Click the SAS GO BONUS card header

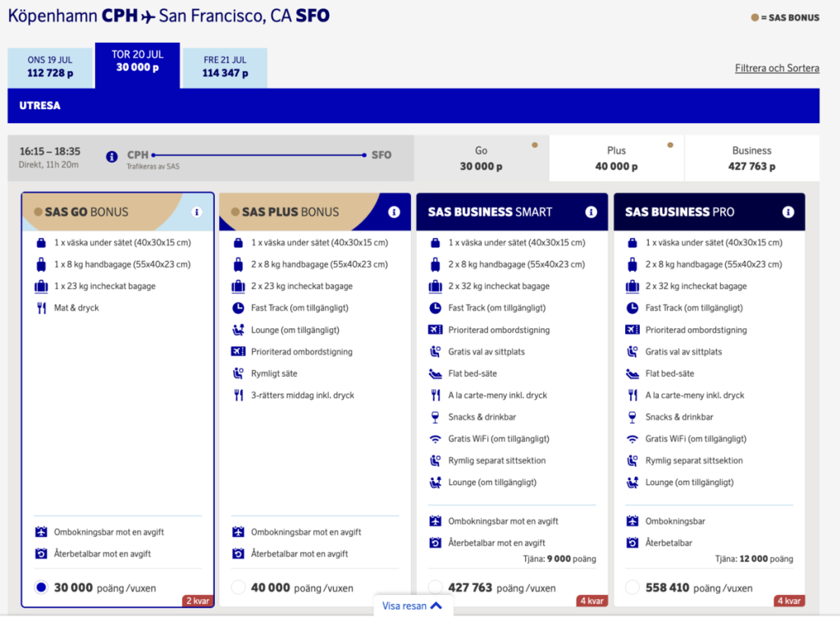click(x=118, y=213)
